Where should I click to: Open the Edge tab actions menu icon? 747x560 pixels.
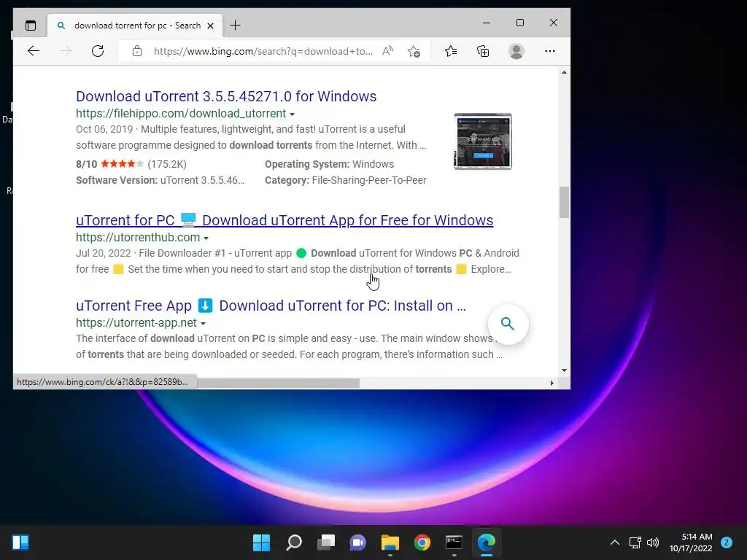(x=31, y=26)
